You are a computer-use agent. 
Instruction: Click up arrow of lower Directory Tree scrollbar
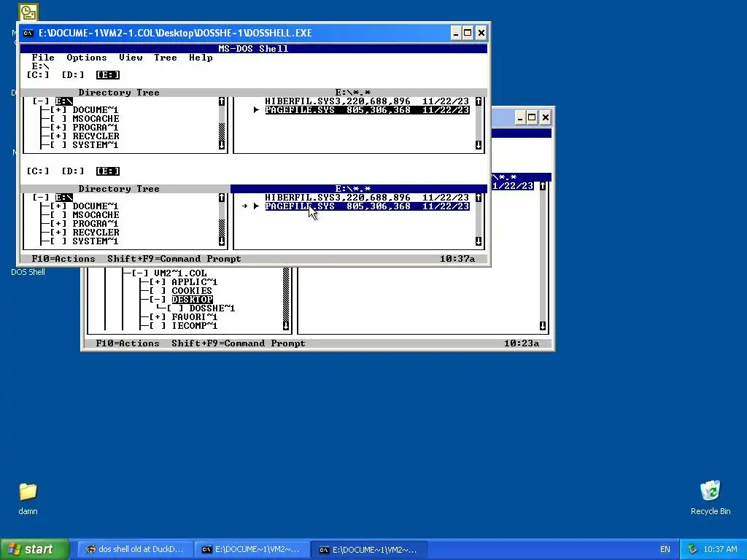tap(222, 198)
